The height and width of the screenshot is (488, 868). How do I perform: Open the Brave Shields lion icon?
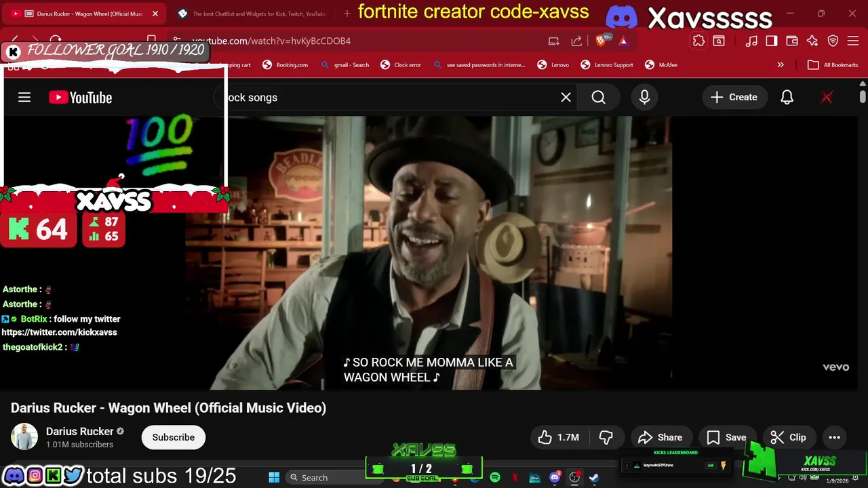point(601,41)
